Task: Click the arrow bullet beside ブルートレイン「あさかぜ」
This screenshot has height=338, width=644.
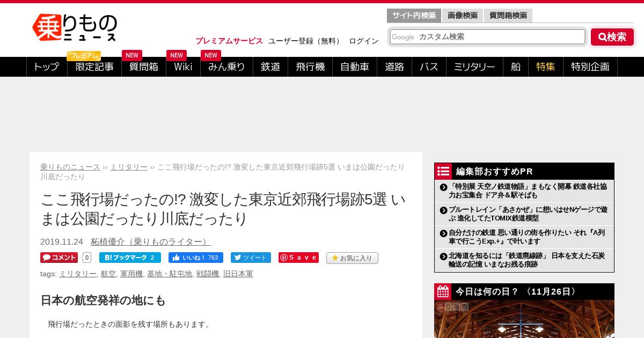Action: point(443,210)
